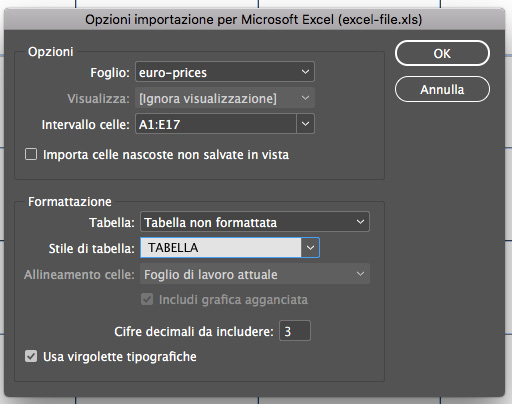
Task: Click the dialog title bar text
Action: coord(254,19)
